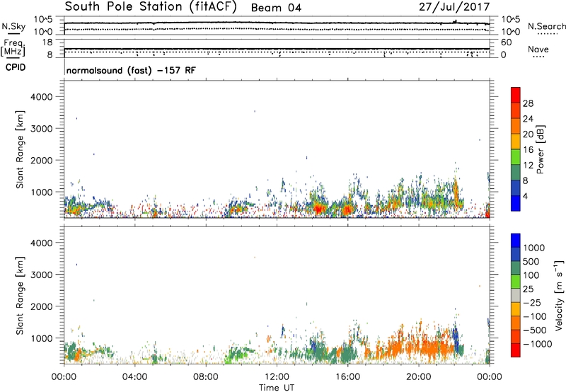Screen dimensions: 566x392
Task: Click the 3000 tick in the Velocity panel
Action: (41, 275)
